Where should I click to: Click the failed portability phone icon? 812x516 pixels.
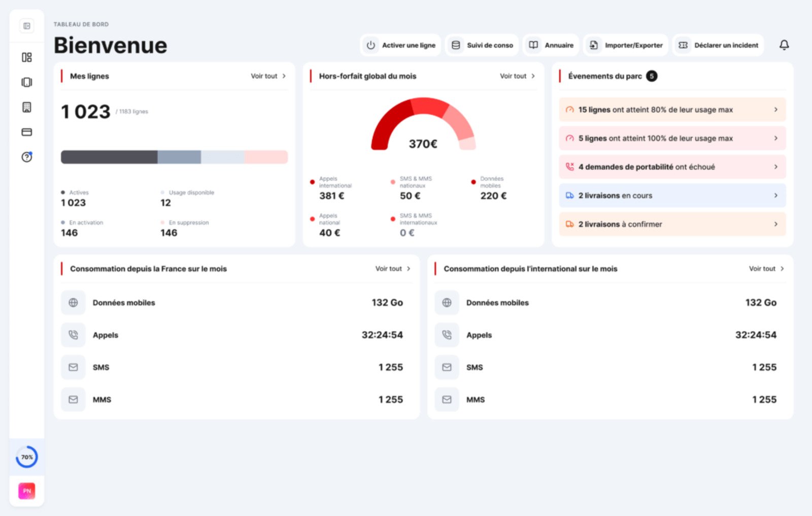570,166
